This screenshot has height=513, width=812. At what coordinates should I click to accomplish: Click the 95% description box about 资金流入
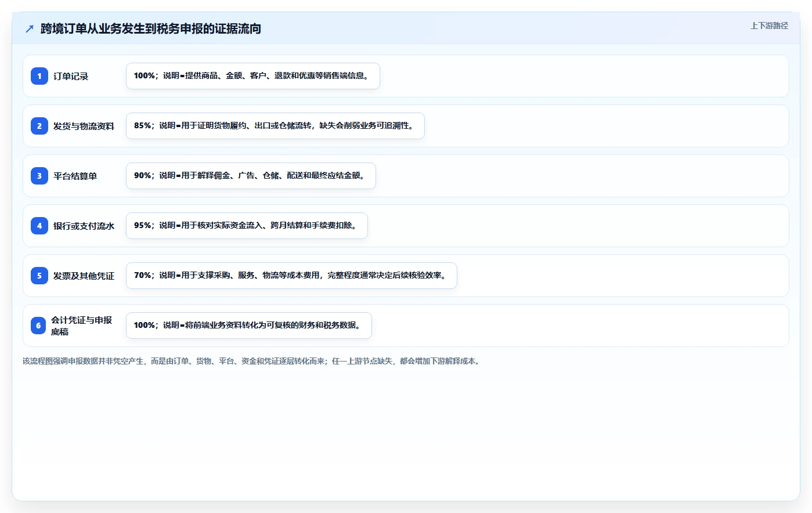(247, 226)
